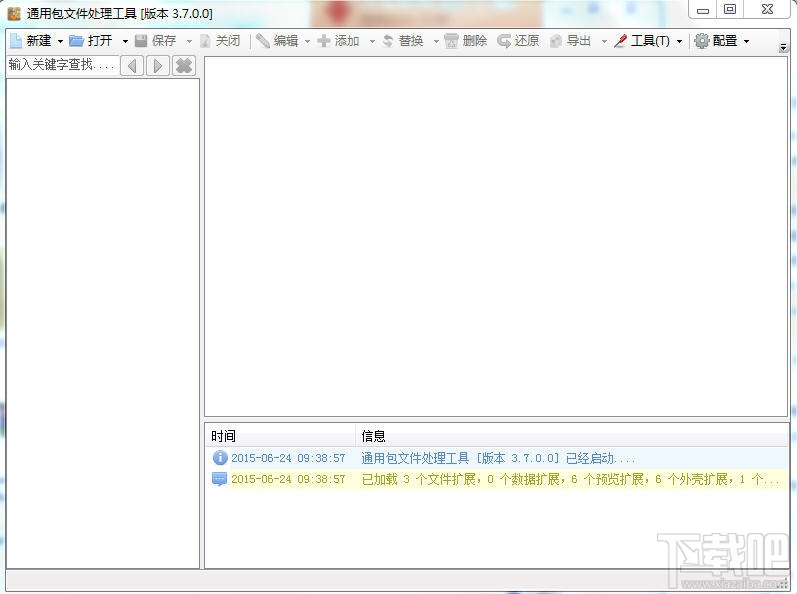This screenshot has height=594, width=797.
Task: Expand the 编辑 dropdown arrow
Action: [307, 41]
